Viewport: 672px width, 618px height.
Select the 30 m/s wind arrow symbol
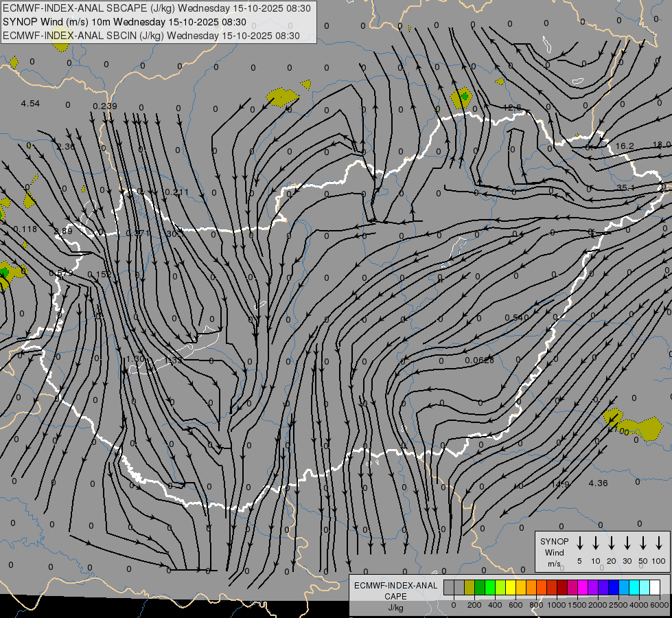pos(627,542)
